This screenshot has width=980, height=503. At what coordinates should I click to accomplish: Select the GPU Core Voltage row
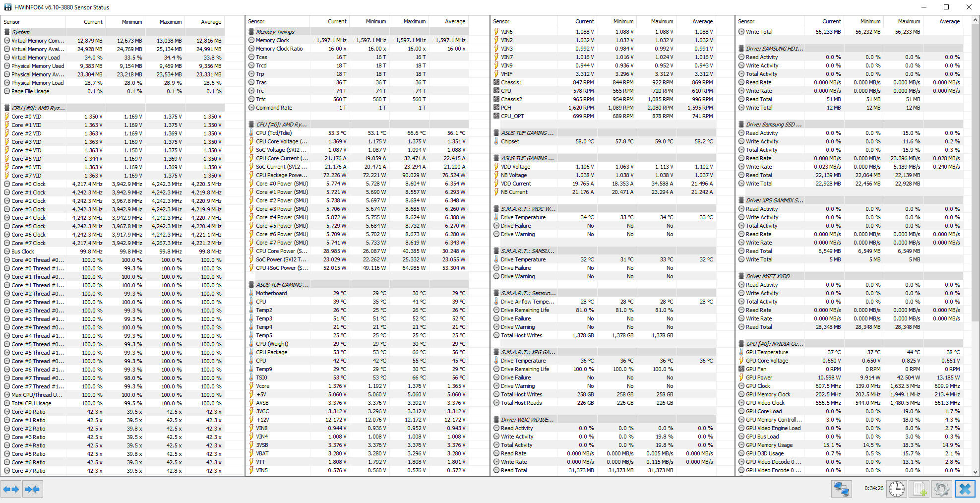pyautogui.click(x=849, y=361)
